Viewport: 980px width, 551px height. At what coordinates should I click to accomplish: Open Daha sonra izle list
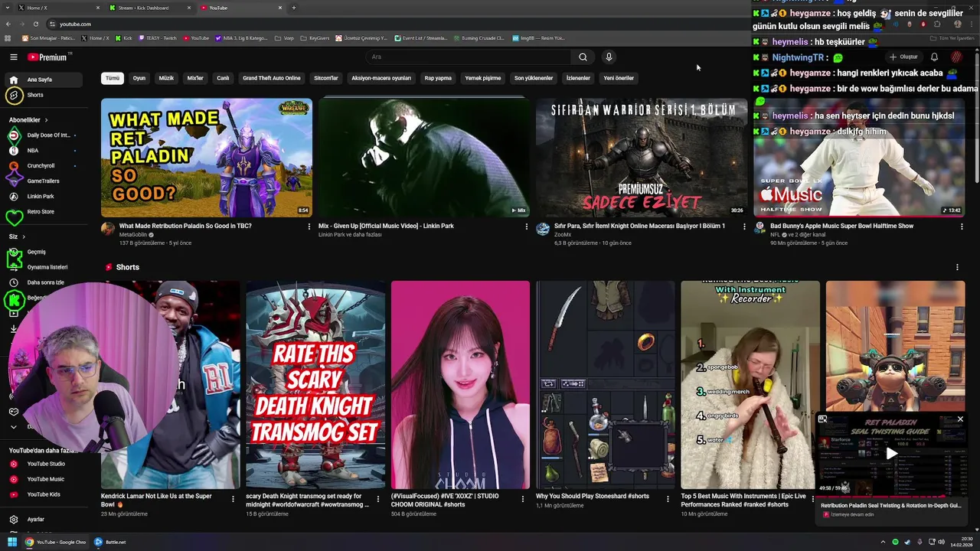(45, 282)
